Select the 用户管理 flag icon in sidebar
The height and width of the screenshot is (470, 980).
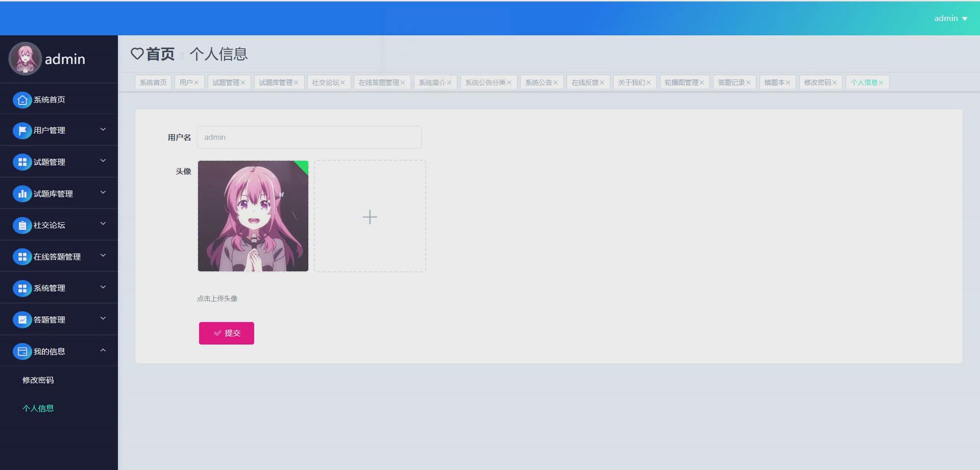pos(22,130)
